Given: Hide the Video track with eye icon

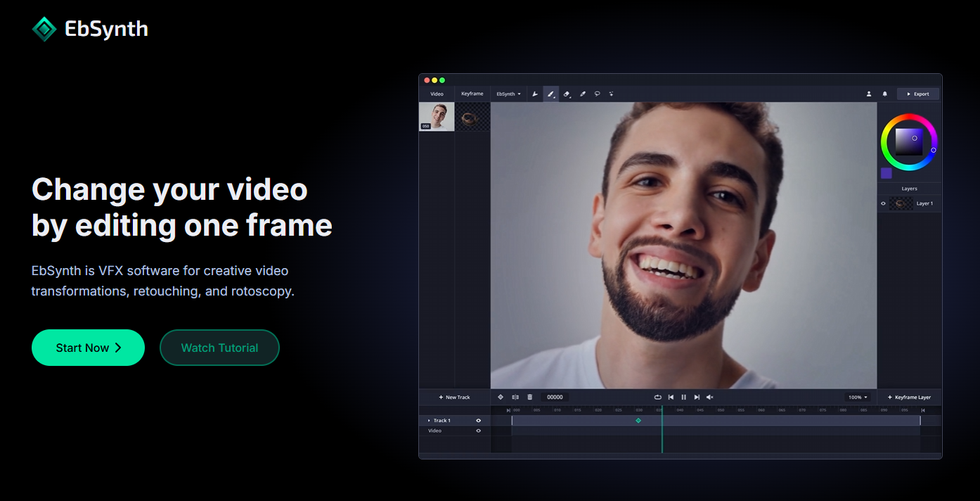Looking at the screenshot, I should tap(479, 431).
